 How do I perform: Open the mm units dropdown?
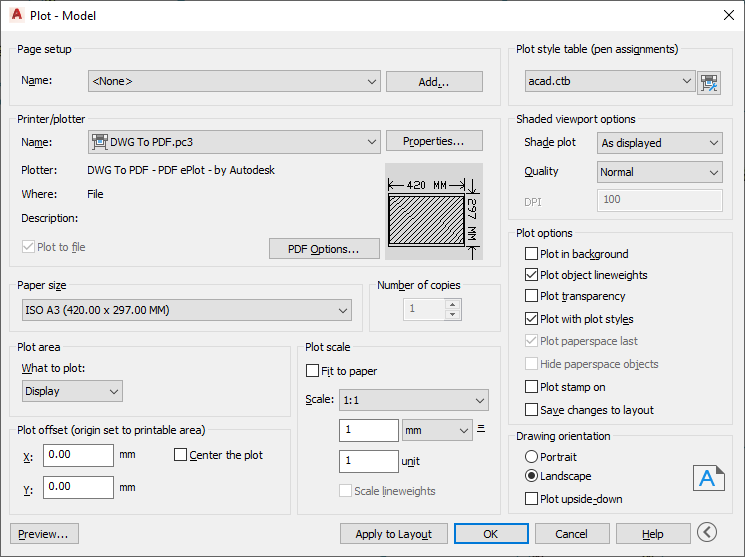point(437,430)
